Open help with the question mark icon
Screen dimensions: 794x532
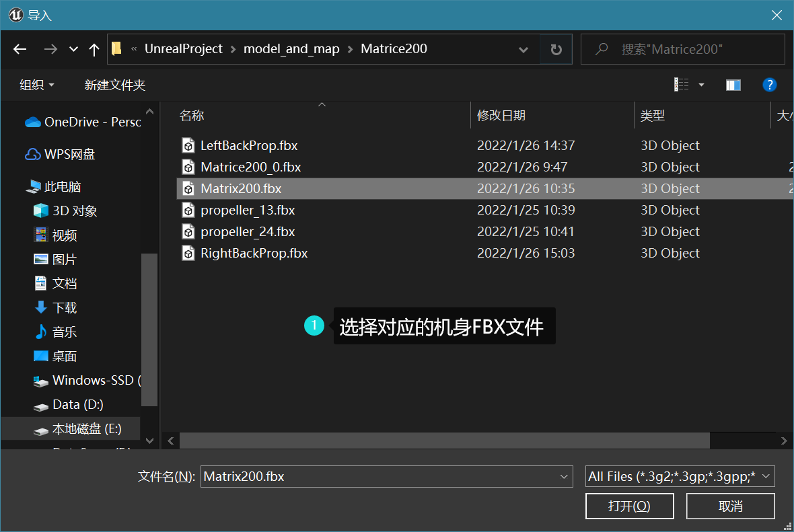[x=769, y=85]
